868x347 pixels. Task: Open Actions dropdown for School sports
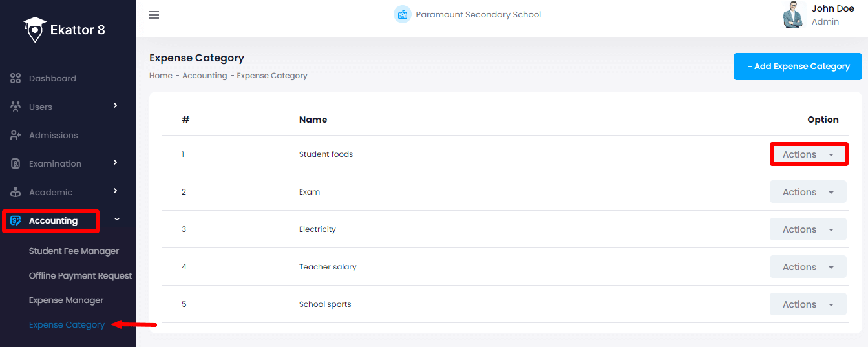808,304
